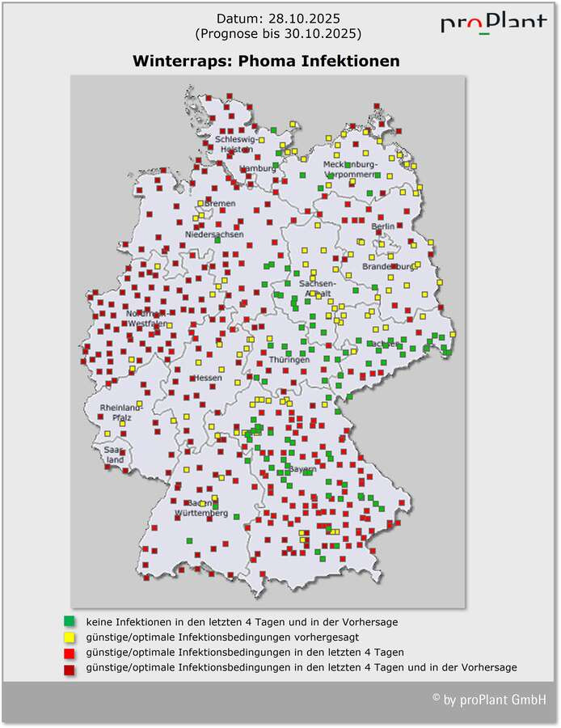Image resolution: width=561 pixels, height=728 pixels.
Task: Click the bright red legend square
Action: 70,652
